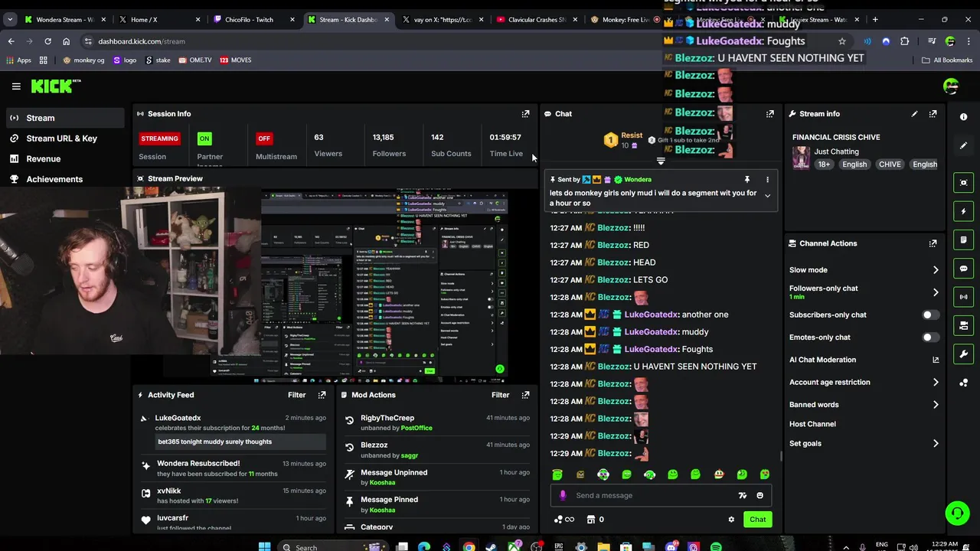
Task: Open the emoji picker smiley icon
Action: (x=759, y=495)
